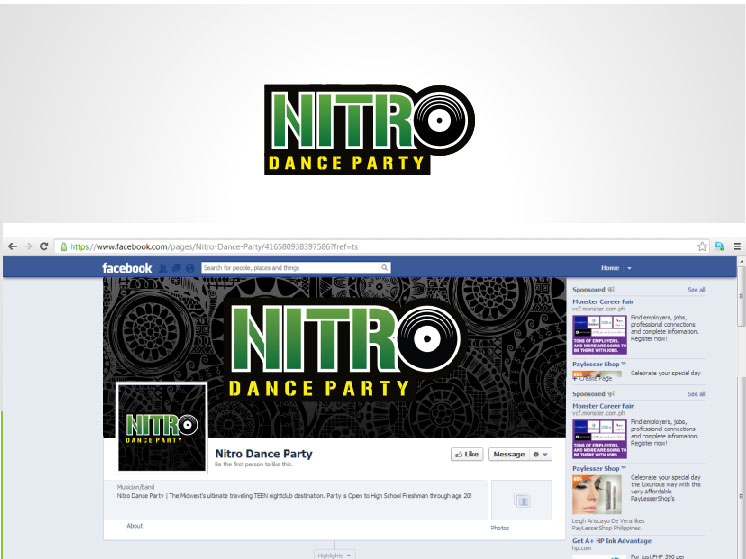Open messages icon in Facebook bar
The image size is (746, 559).
[x=176, y=268]
